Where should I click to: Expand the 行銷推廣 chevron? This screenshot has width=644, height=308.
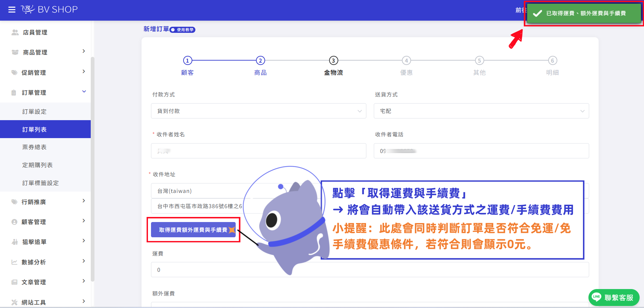pos(84,201)
